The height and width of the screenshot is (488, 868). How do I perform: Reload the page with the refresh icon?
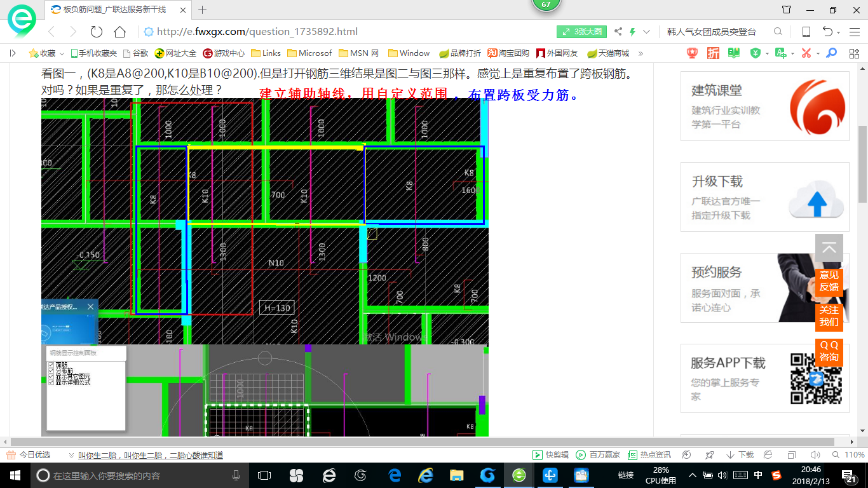97,32
